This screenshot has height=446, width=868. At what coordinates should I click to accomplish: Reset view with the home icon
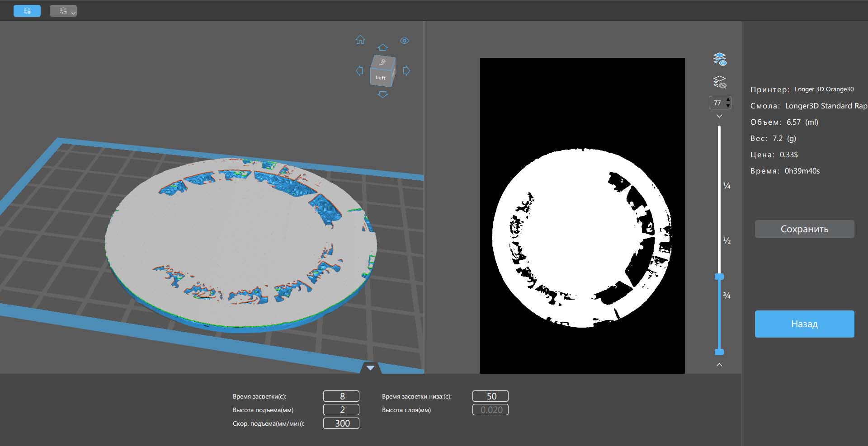pos(360,40)
